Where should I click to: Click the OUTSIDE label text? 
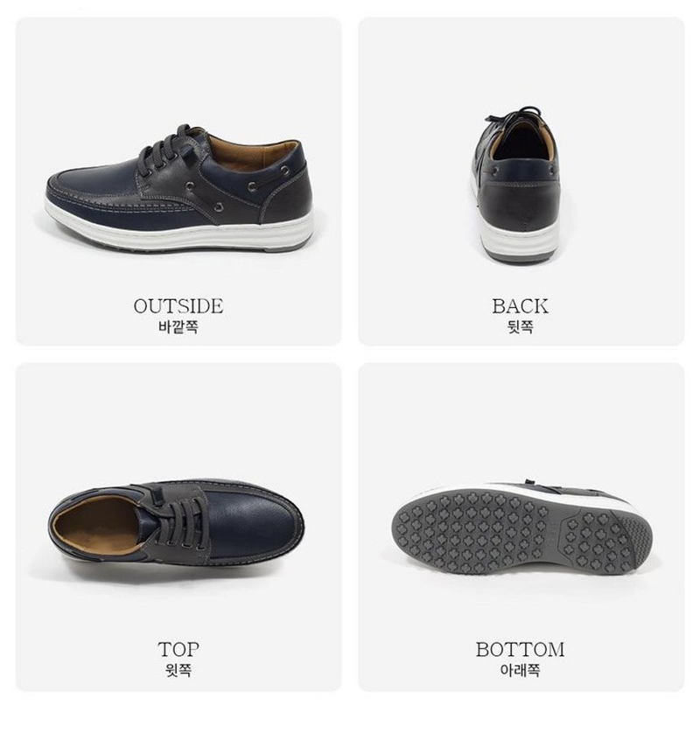(178, 306)
